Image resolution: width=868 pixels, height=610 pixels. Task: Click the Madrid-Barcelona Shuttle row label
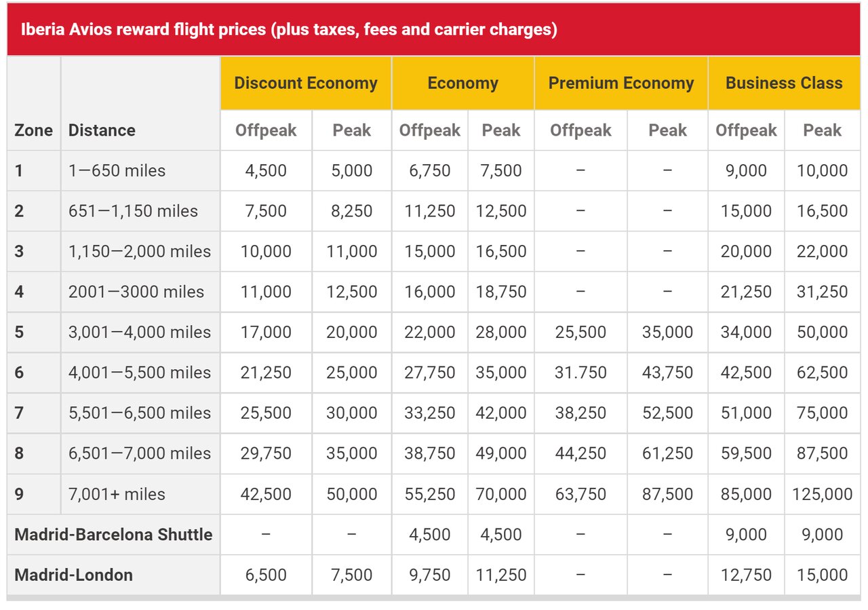pos(113,535)
